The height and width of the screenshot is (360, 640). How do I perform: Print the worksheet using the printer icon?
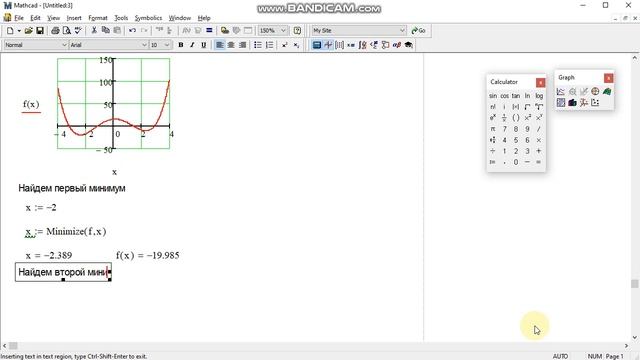pyautogui.click(x=55, y=31)
